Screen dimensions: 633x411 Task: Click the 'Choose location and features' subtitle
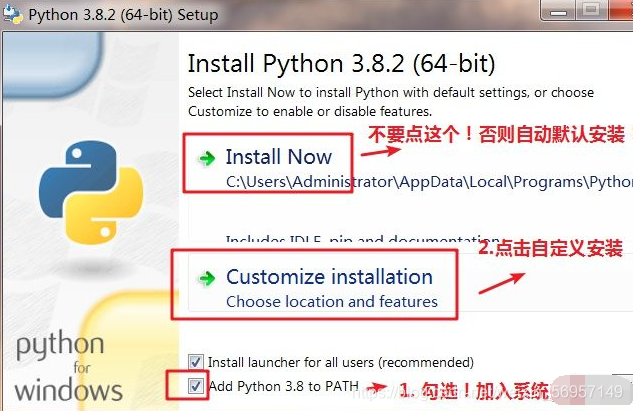tap(332, 302)
